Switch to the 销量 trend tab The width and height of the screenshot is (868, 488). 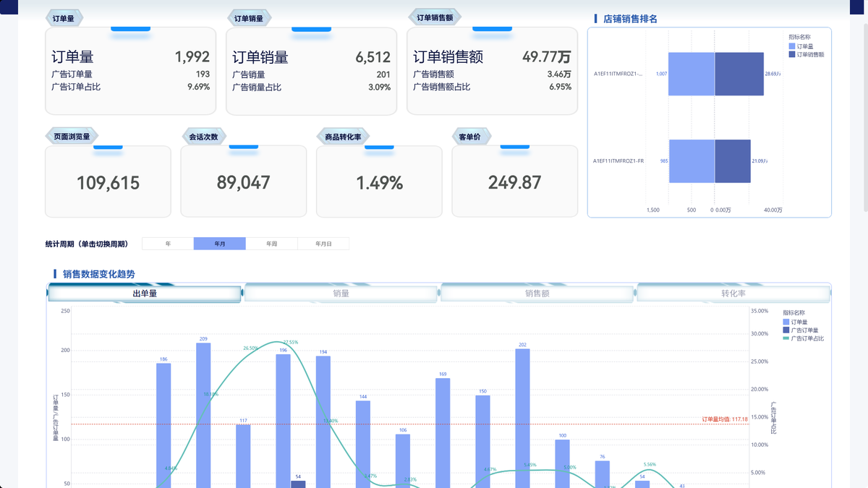341,294
